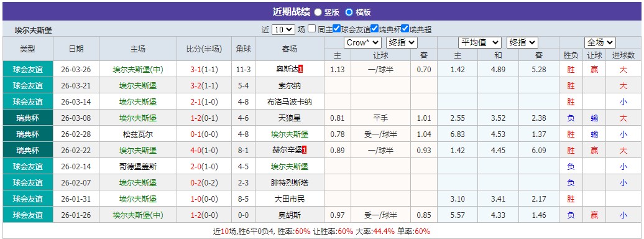Viewport: 644px width, 239px height.
Task: Click the red card icon beside 奥斯达
Action: point(301,70)
